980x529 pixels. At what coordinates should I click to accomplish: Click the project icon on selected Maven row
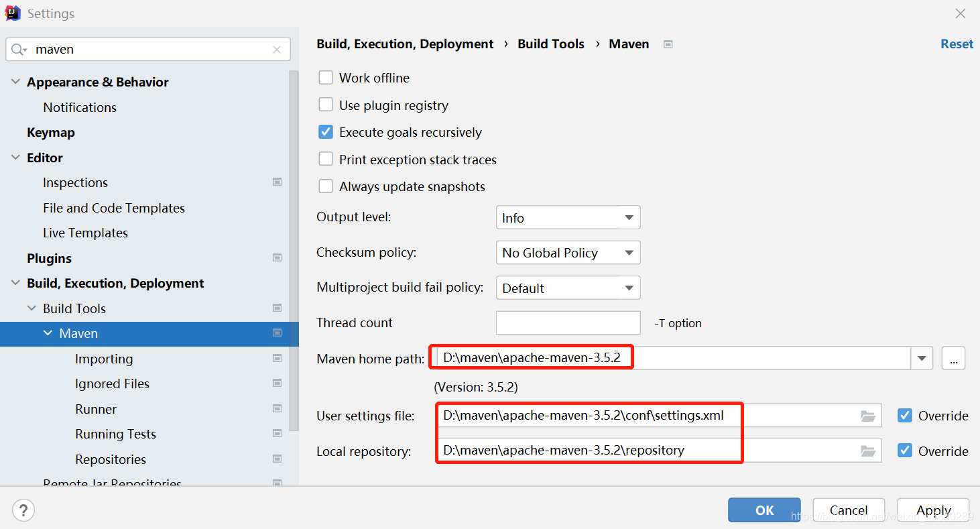pos(277,333)
